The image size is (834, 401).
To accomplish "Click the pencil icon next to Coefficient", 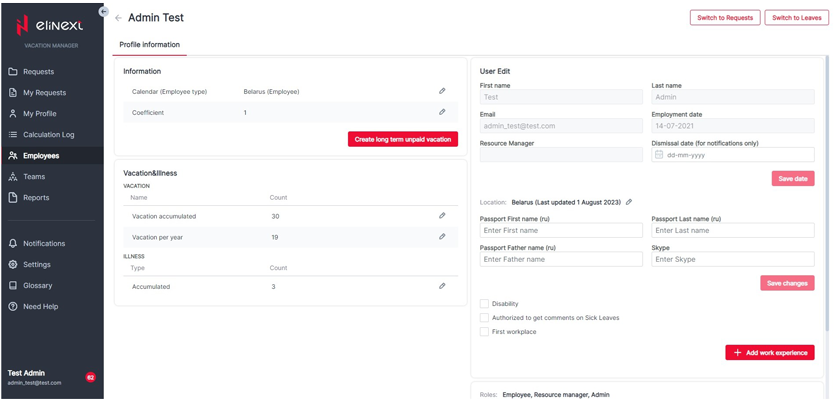I will (442, 112).
